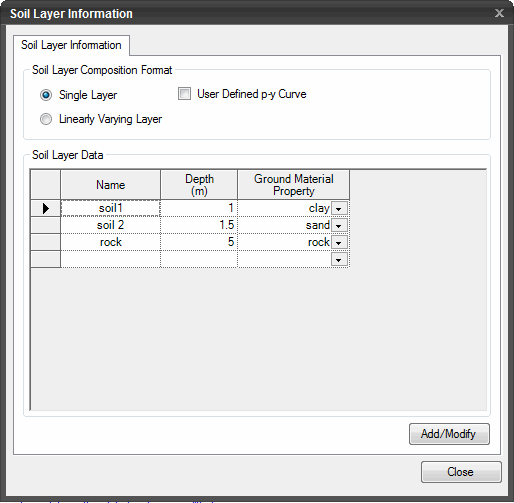Click the depth value 5 cell
This screenshot has height=503, width=514.
click(199, 242)
